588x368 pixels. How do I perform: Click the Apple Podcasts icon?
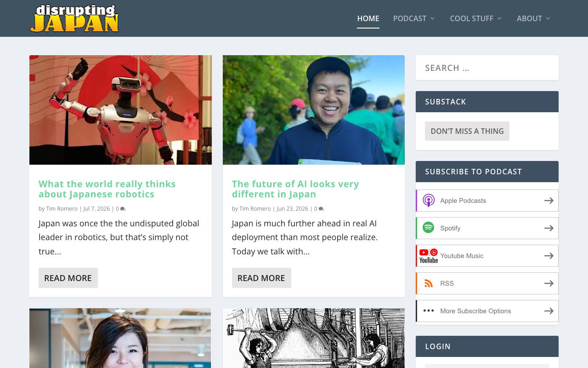tap(429, 201)
